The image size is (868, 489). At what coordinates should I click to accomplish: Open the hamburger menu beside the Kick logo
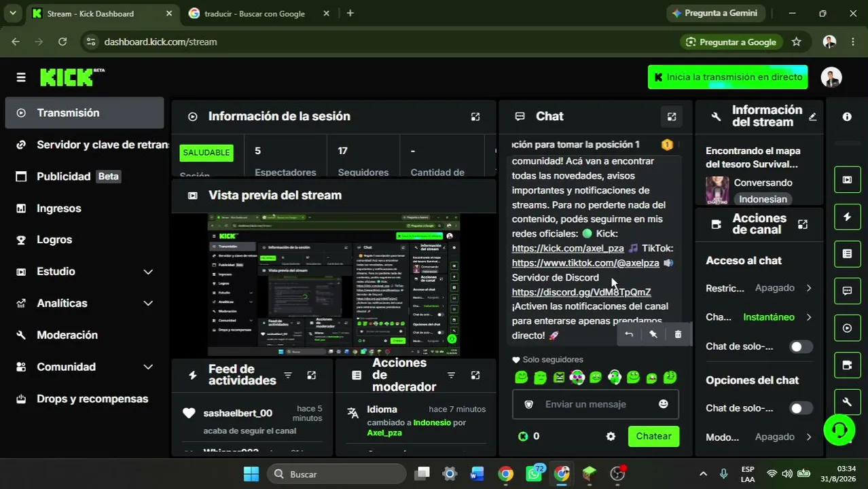coord(21,77)
